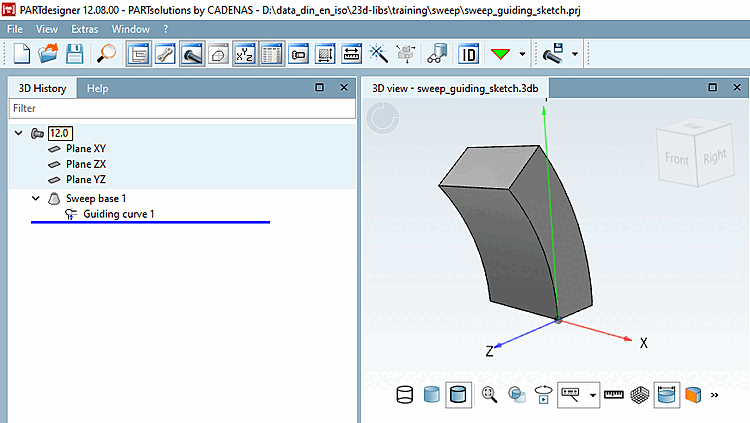Open the dropdown arrow beside the selection pointer tool
Image resolution: width=750 pixels, height=423 pixels.
[x=593, y=395]
